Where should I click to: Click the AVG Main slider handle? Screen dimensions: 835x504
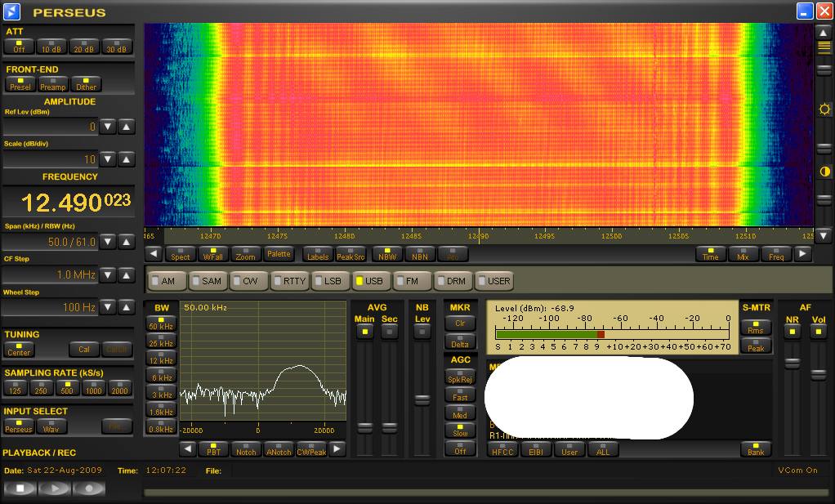coord(364,427)
